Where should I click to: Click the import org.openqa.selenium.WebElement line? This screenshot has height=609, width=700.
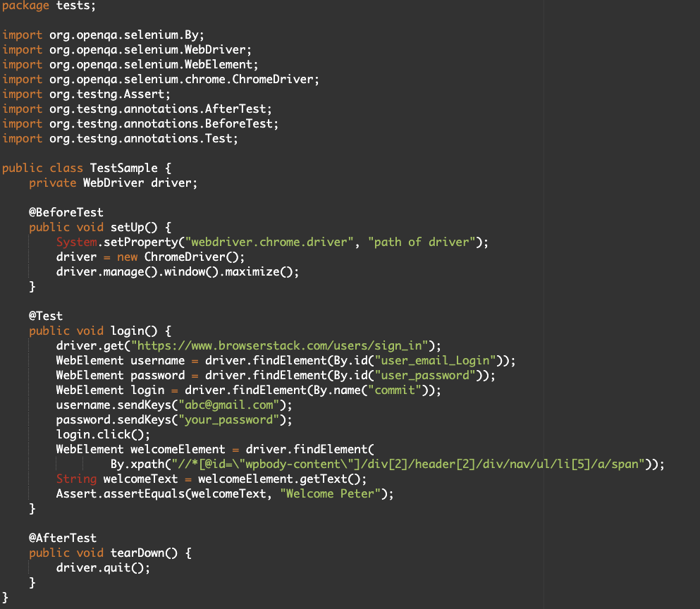pyautogui.click(x=130, y=65)
